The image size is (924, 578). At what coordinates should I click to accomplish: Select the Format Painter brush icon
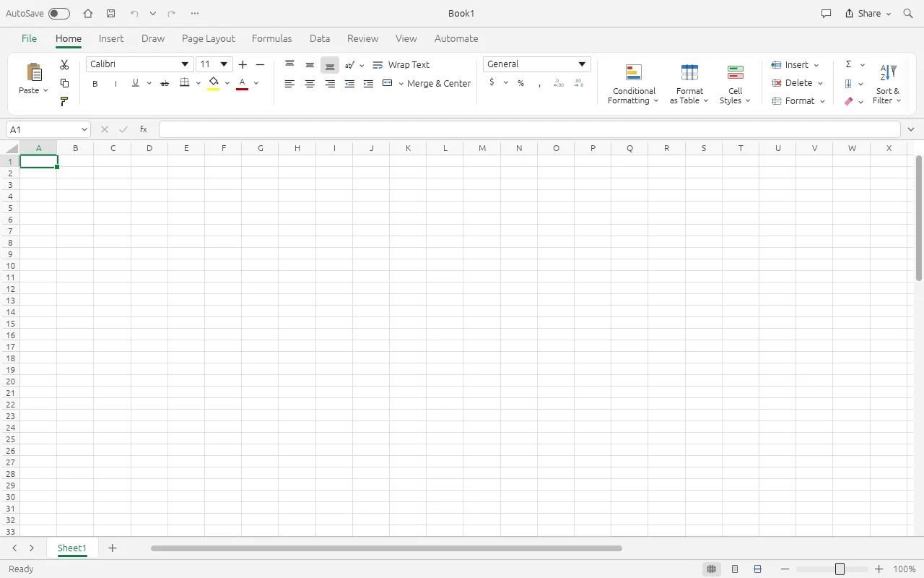64,101
